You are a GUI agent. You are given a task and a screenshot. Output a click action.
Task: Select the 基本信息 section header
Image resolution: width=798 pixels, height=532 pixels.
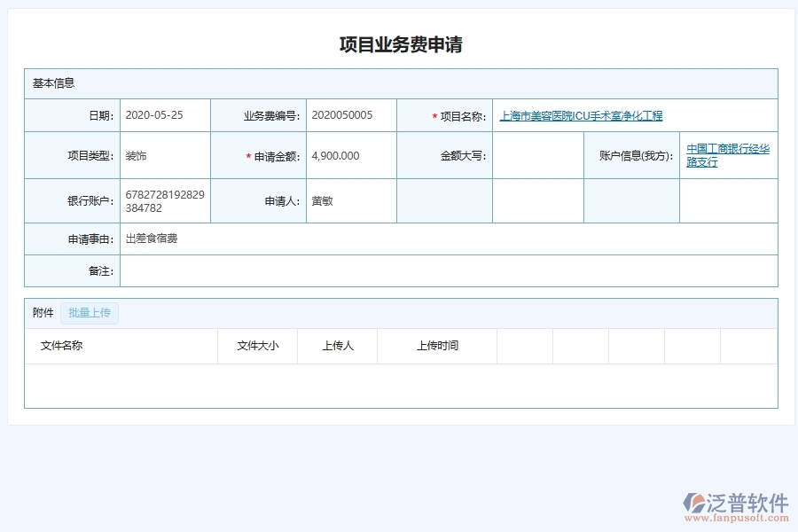[x=53, y=82]
